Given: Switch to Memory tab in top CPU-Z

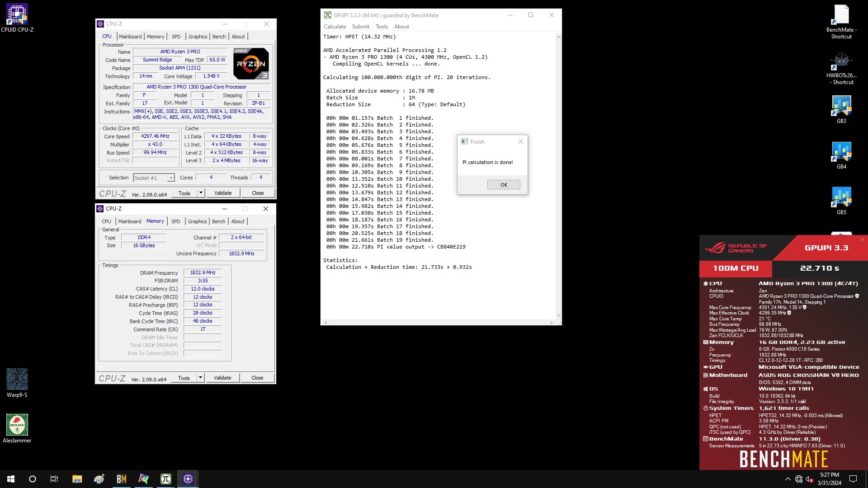Looking at the screenshot, I should (156, 37).
